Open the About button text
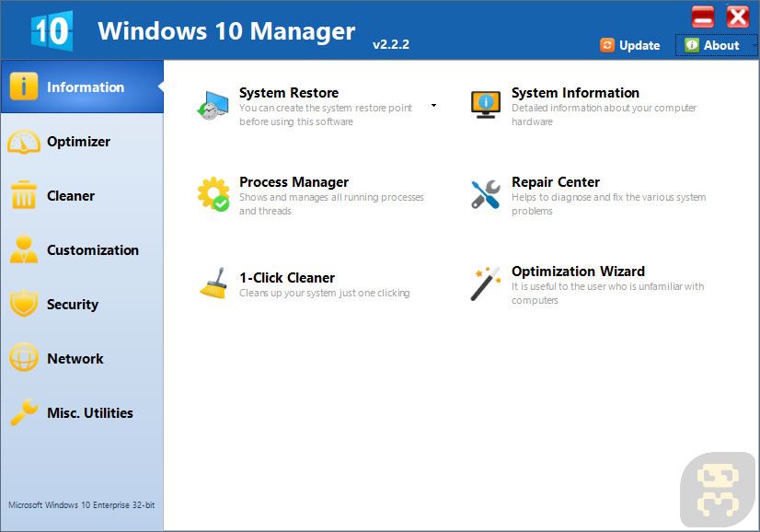Image resolution: width=760 pixels, height=532 pixels. [721, 46]
